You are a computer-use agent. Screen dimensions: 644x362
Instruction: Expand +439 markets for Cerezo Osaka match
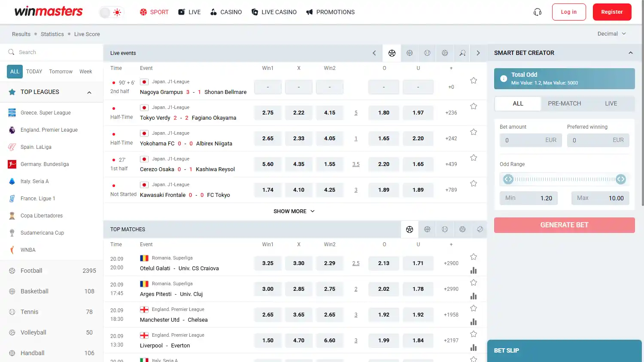tap(451, 164)
